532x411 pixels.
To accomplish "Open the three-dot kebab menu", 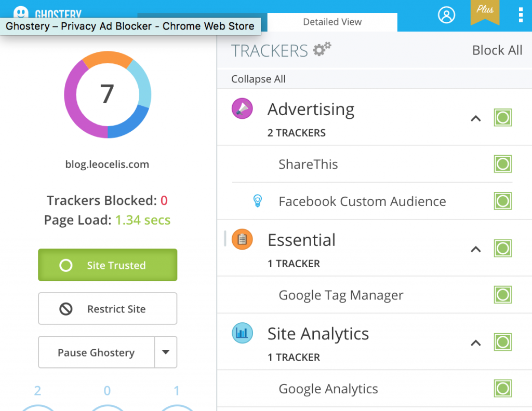I will (521, 15).
